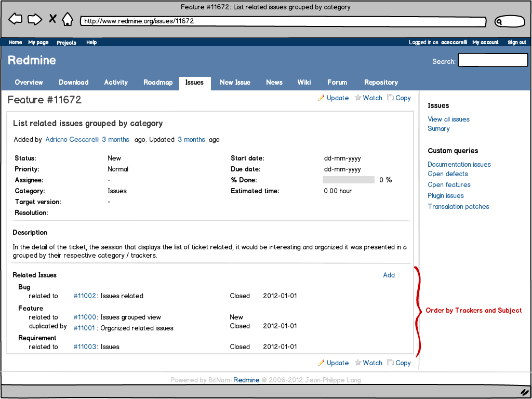
Task: Open the Wiki tab
Action: pyautogui.click(x=304, y=83)
